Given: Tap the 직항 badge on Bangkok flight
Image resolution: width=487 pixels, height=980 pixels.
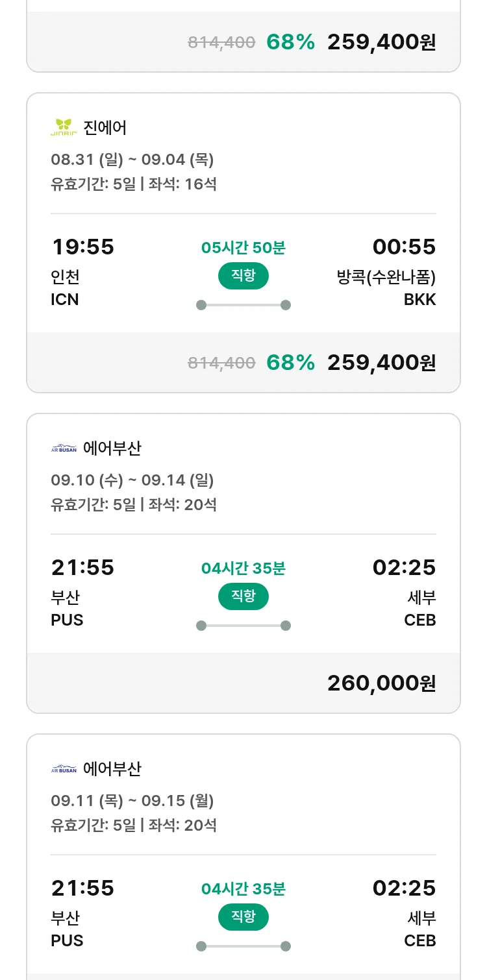Looking at the screenshot, I should click(x=243, y=276).
